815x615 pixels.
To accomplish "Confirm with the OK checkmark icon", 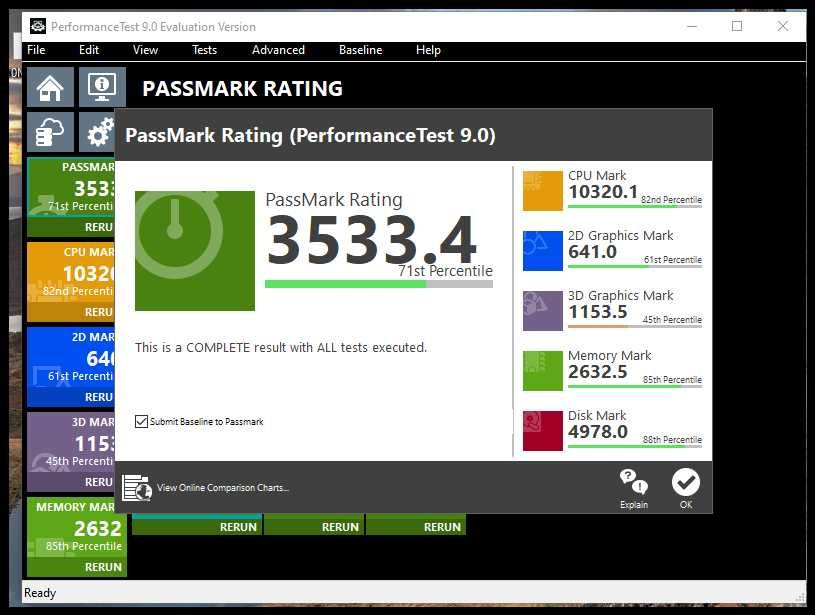I will (x=686, y=482).
